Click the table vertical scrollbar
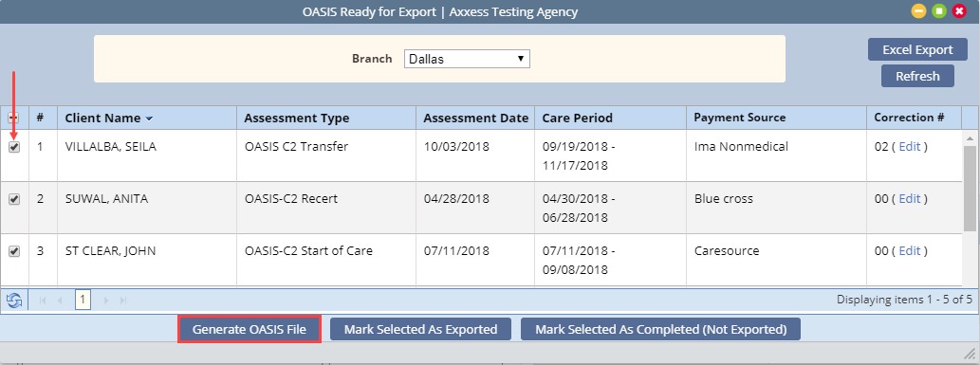The image size is (980, 365). click(970, 188)
